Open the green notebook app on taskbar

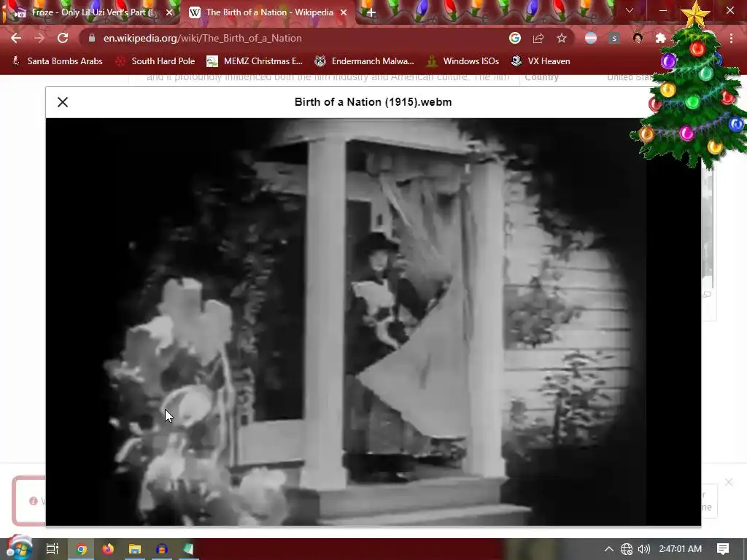coord(189,549)
